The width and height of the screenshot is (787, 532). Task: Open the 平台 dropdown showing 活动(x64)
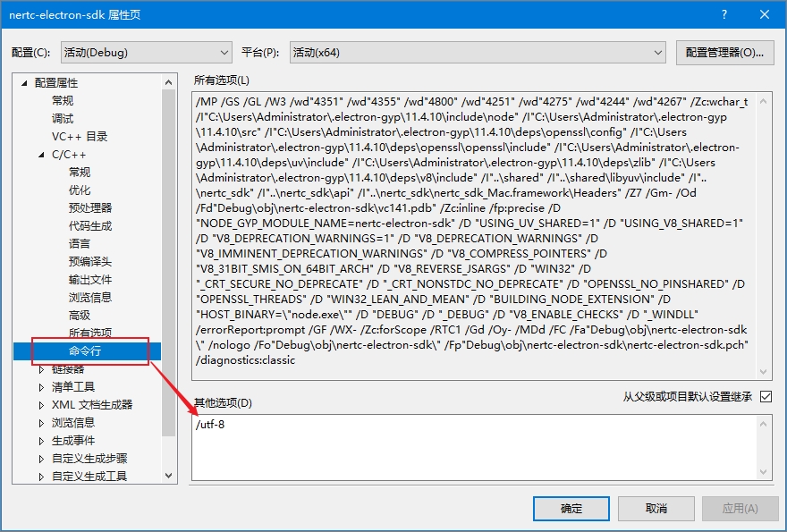478,53
